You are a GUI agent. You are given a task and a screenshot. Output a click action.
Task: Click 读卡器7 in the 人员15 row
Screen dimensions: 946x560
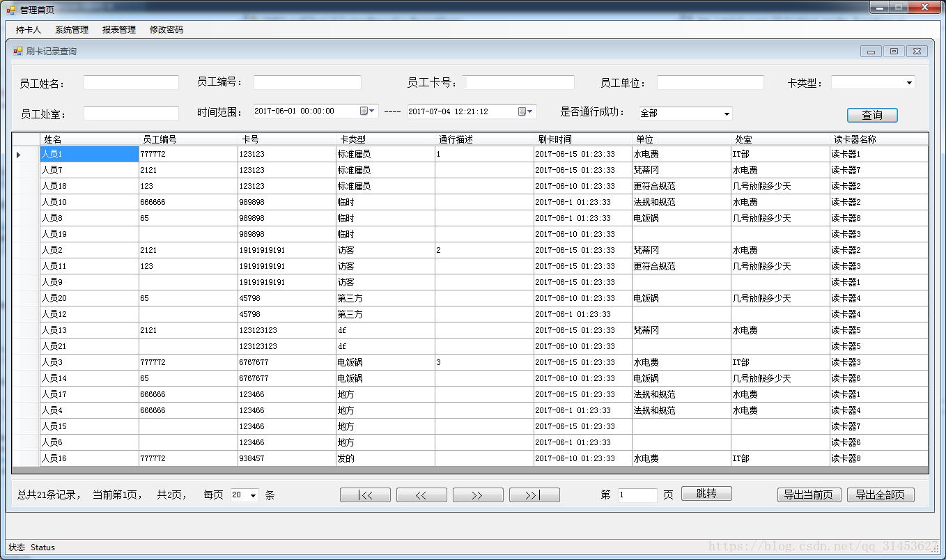point(879,426)
